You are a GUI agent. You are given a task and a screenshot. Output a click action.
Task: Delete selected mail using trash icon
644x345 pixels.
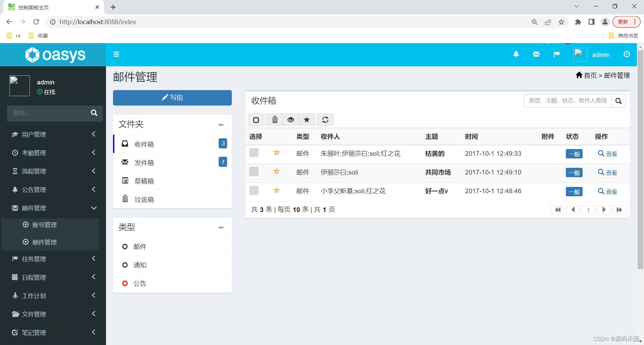coord(274,120)
